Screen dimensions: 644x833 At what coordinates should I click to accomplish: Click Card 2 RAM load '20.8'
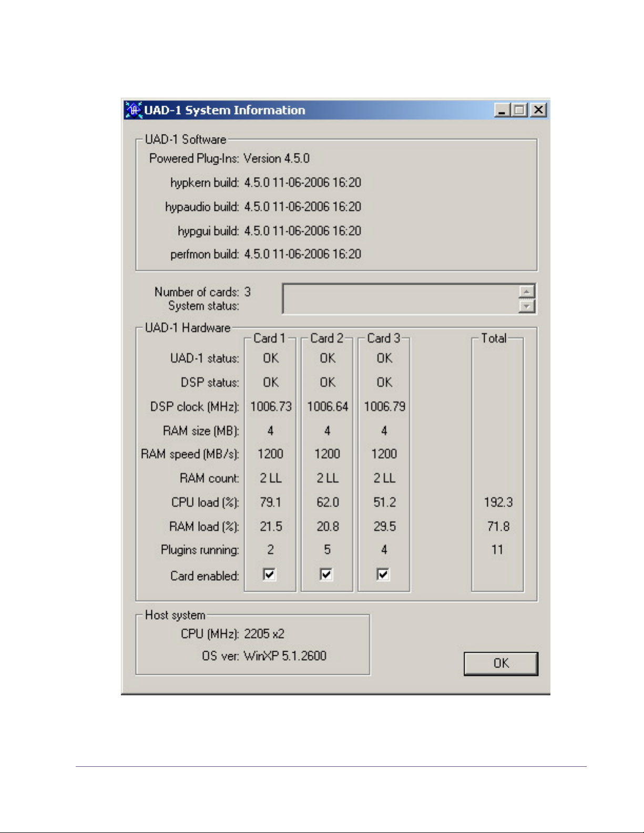click(328, 526)
